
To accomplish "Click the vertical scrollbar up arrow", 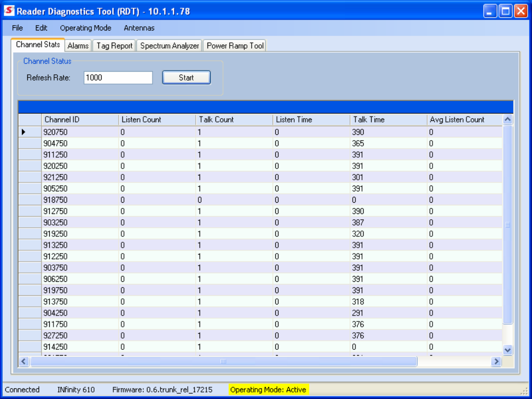I will click(x=507, y=119).
